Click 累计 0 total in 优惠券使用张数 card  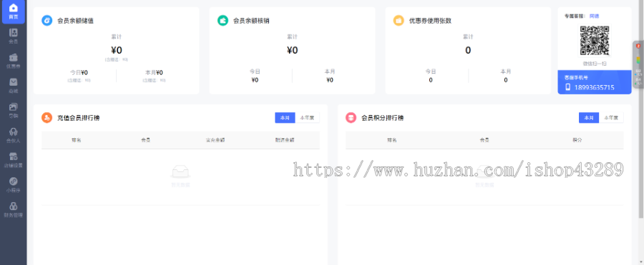(468, 50)
